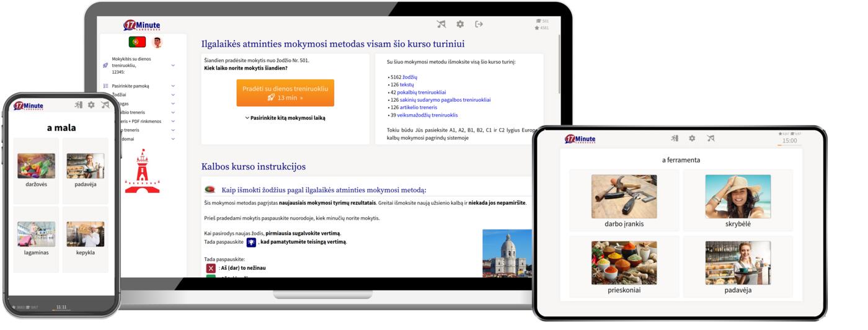
Task: Choose the 'daržovės' card on the phone
Action: tap(36, 171)
